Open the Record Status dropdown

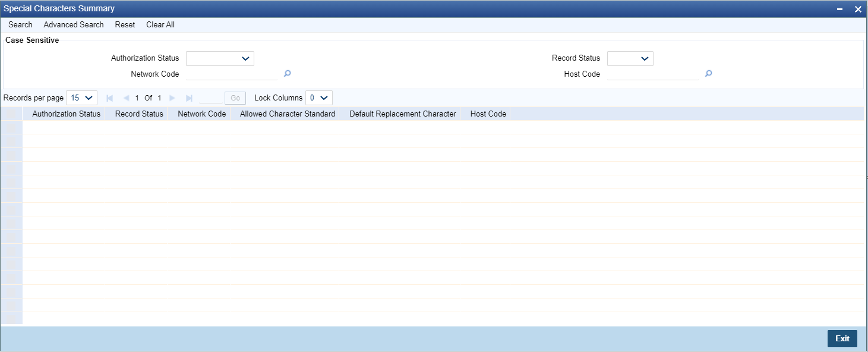630,58
